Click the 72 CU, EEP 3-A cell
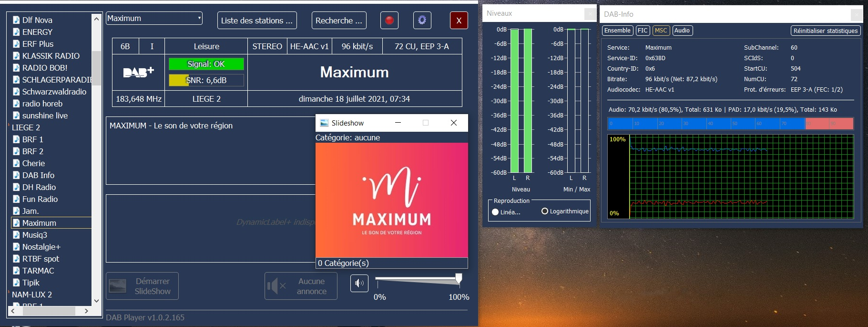Image resolution: width=868 pixels, height=327 pixels. click(422, 46)
